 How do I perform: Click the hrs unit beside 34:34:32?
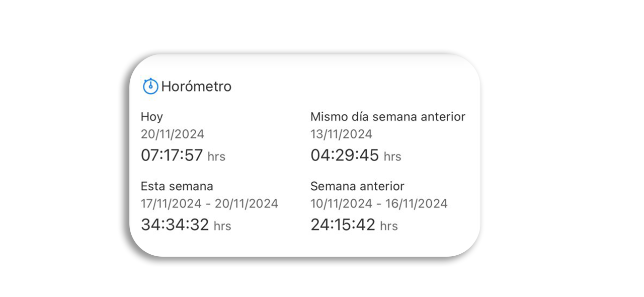(x=222, y=226)
